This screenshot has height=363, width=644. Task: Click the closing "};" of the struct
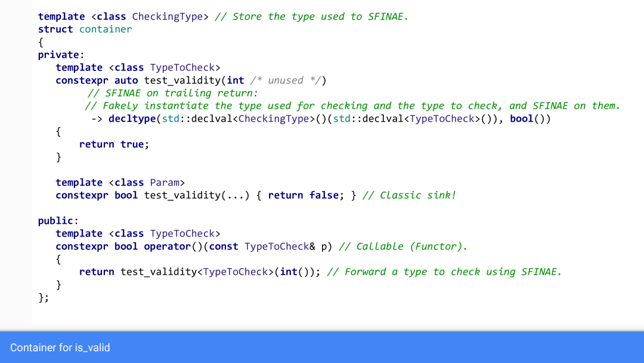[44, 297]
